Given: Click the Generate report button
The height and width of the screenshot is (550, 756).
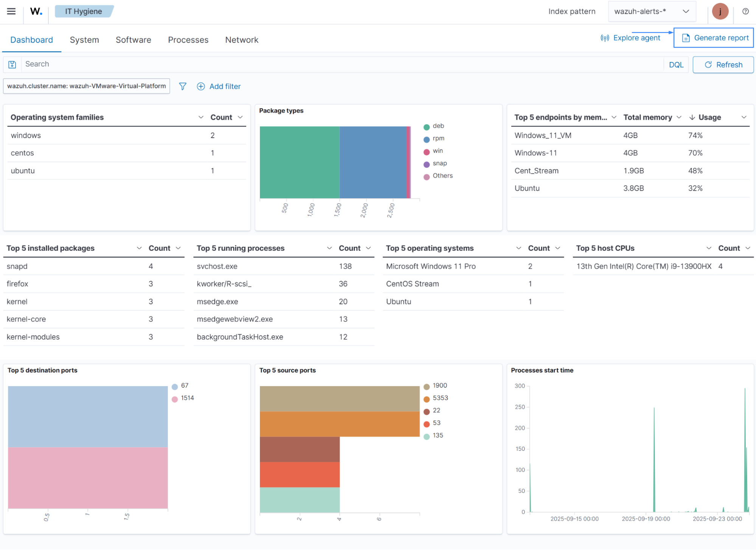Looking at the screenshot, I should pos(714,38).
